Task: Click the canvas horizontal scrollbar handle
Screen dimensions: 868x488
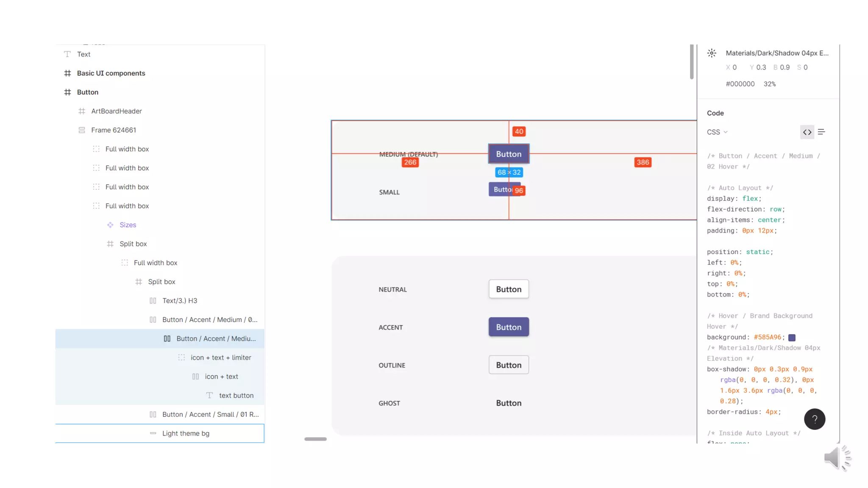Action: tap(315, 439)
